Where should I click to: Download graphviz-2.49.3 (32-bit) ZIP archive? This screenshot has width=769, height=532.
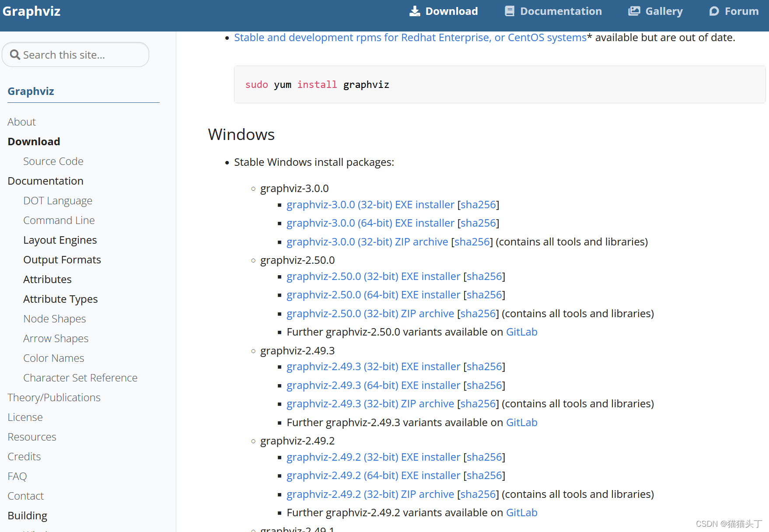pos(371,403)
